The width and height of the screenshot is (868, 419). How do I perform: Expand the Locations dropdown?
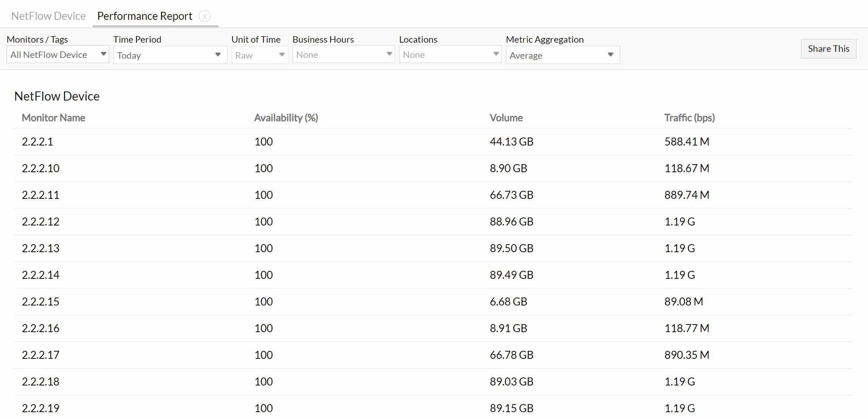(450, 54)
